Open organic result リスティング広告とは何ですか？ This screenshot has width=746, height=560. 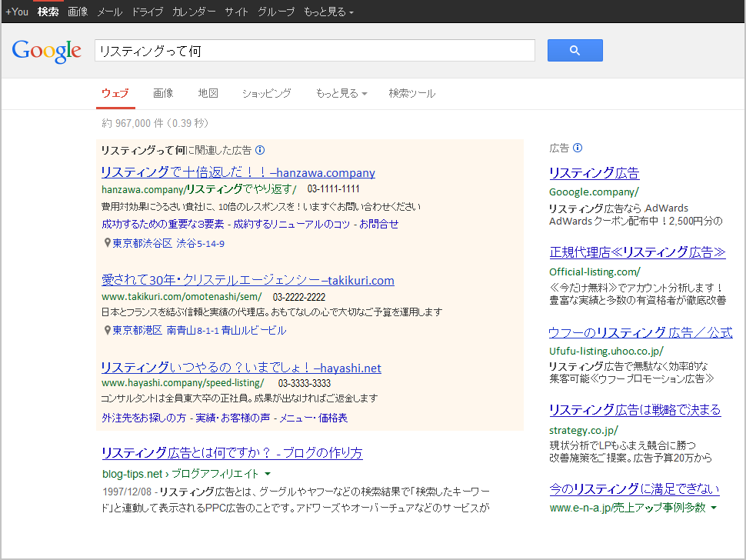(x=232, y=453)
